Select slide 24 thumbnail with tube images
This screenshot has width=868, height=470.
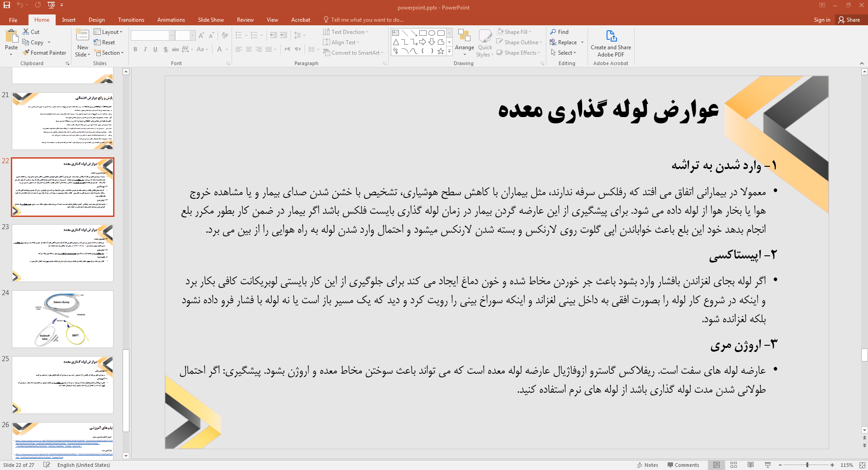click(62, 319)
